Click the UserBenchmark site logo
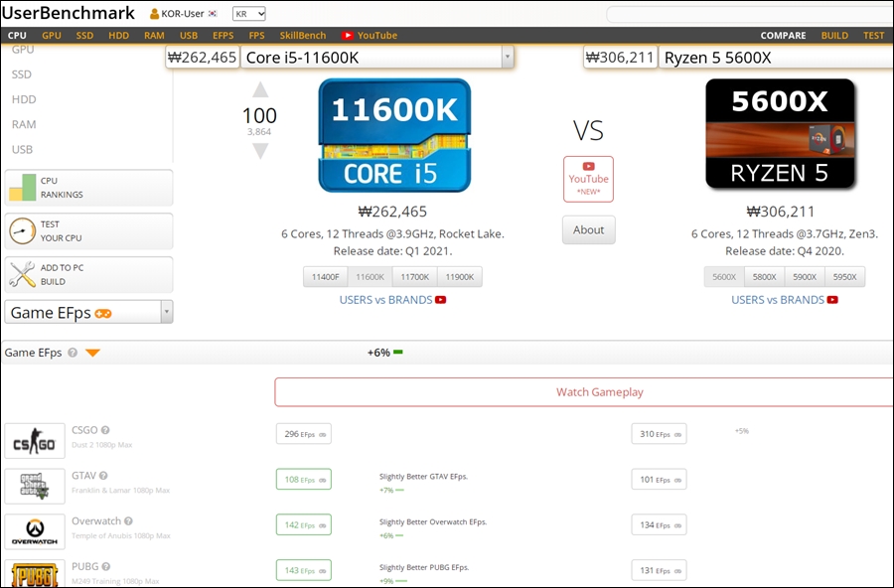The width and height of the screenshot is (894, 588). [69, 13]
